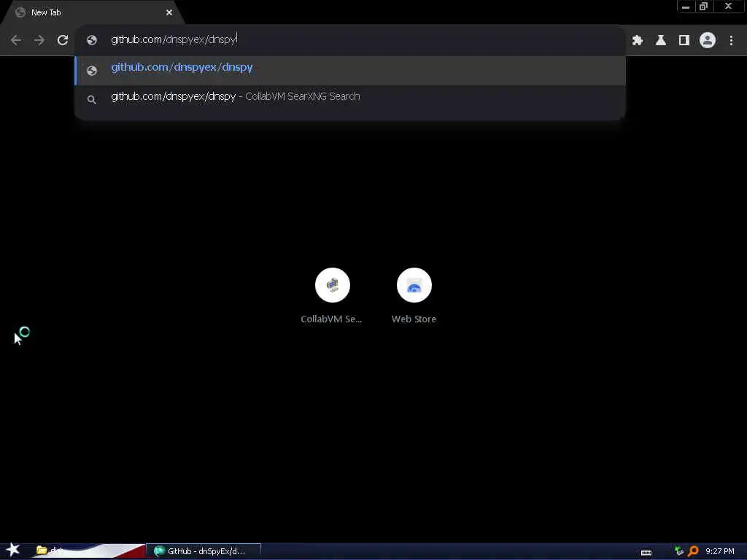Click the globe icon beside the highlighted URL suggestion

(92, 71)
